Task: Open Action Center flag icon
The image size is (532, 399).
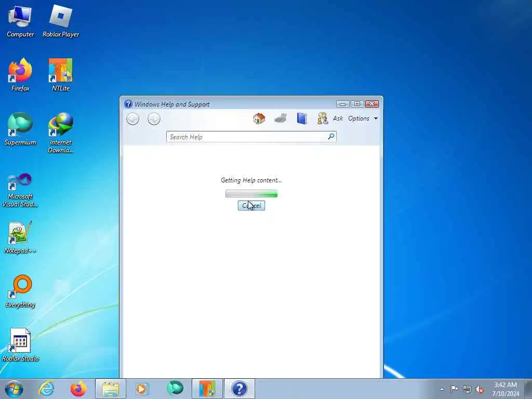Action: [x=454, y=389]
